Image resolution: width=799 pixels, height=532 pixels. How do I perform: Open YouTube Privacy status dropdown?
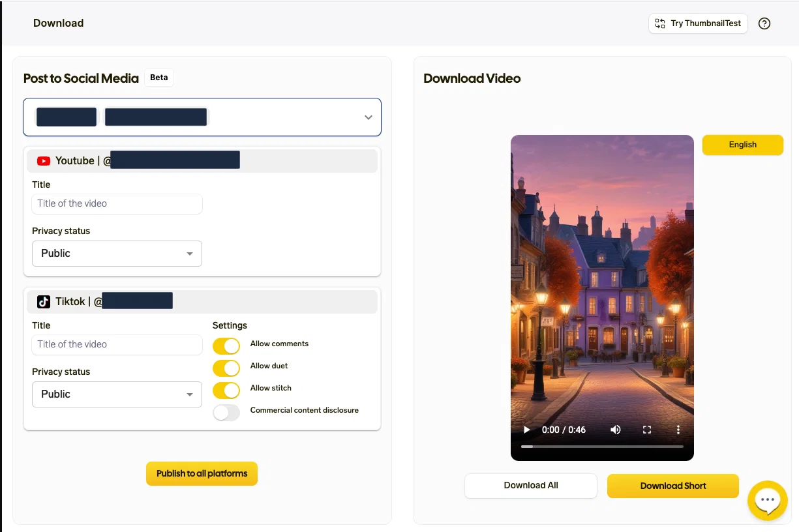(x=117, y=254)
